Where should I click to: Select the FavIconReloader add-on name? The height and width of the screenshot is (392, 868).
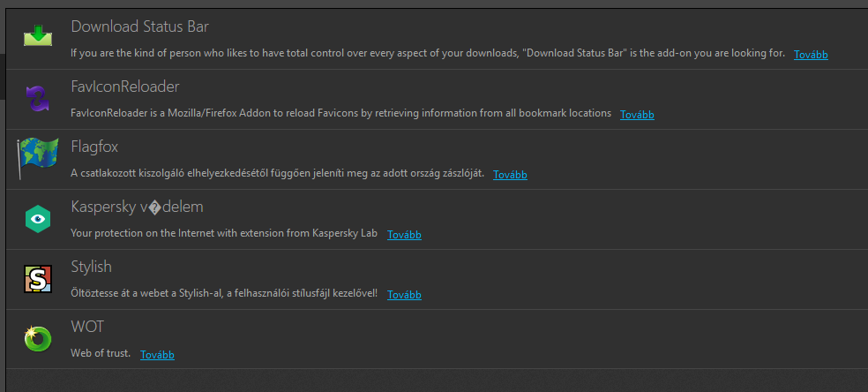click(x=125, y=87)
